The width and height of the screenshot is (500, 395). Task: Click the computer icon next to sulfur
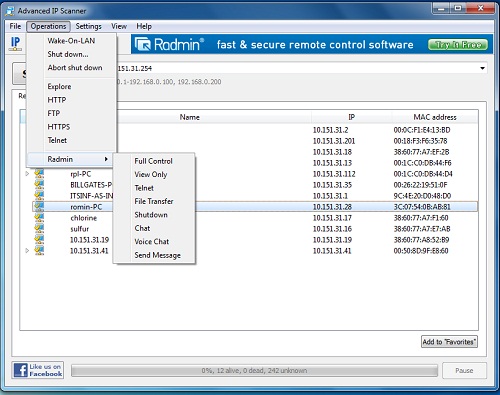click(x=39, y=228)
